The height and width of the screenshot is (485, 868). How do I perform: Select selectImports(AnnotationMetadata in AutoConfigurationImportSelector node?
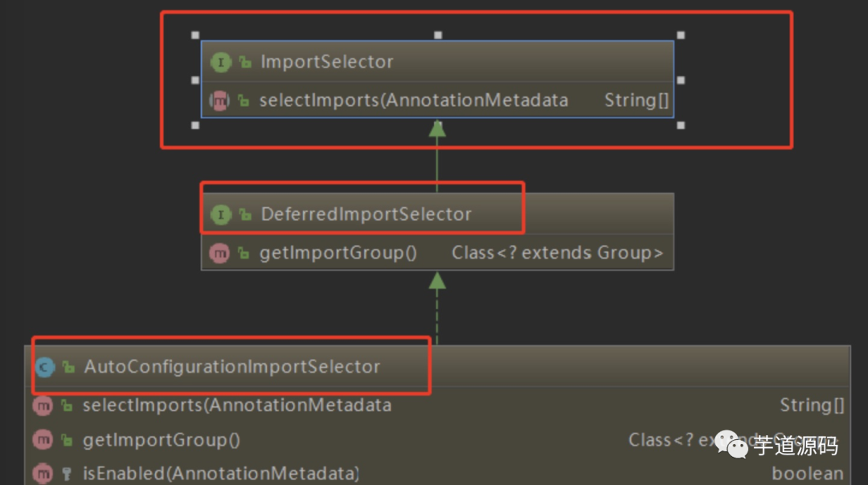tap(237, 406)
